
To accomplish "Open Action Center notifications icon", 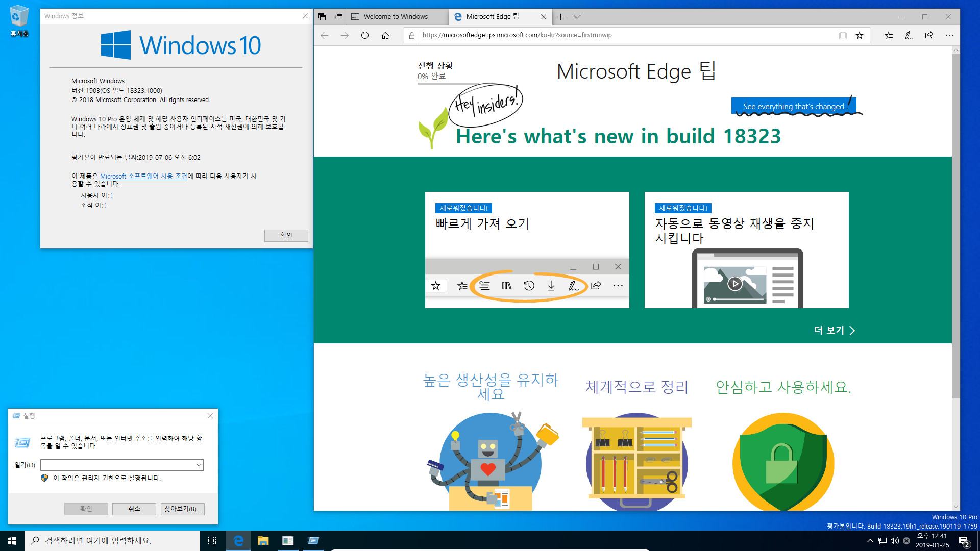I will (x=964, y=541).
